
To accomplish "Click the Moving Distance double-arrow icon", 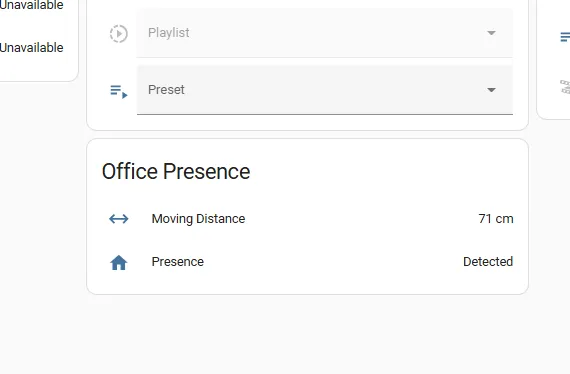I will (x=119, y=219).
